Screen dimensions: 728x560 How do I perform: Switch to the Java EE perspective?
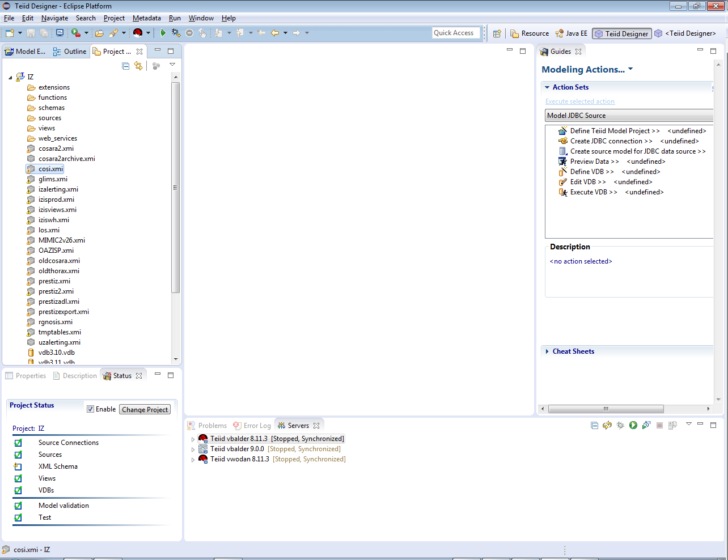pos(572,33)
